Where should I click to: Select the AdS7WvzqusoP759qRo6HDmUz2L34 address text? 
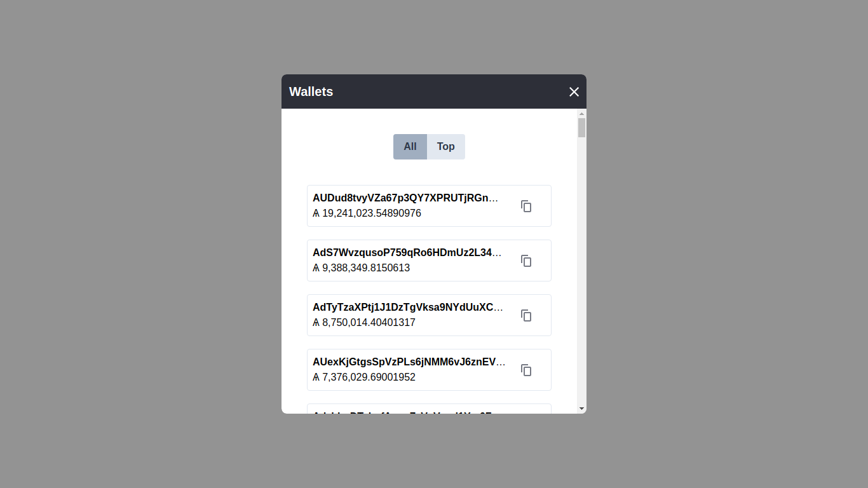click(x=407, y=253)
